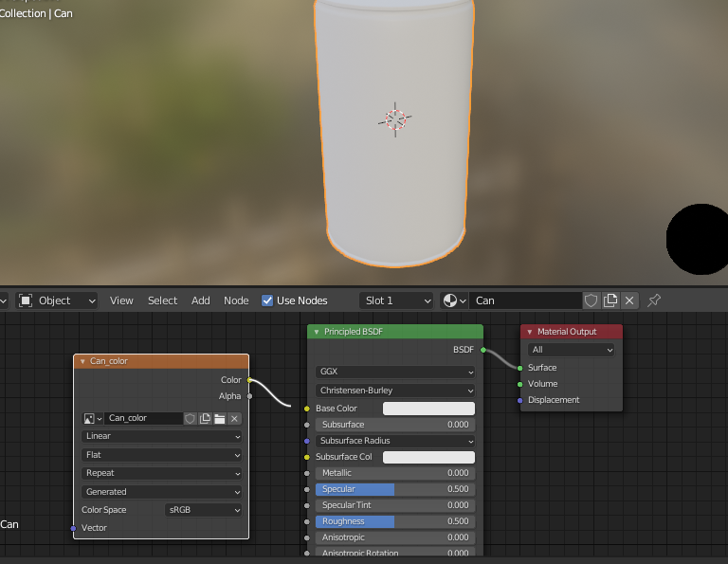Click the Alpha output socket of Can_color

coord(250,396)
